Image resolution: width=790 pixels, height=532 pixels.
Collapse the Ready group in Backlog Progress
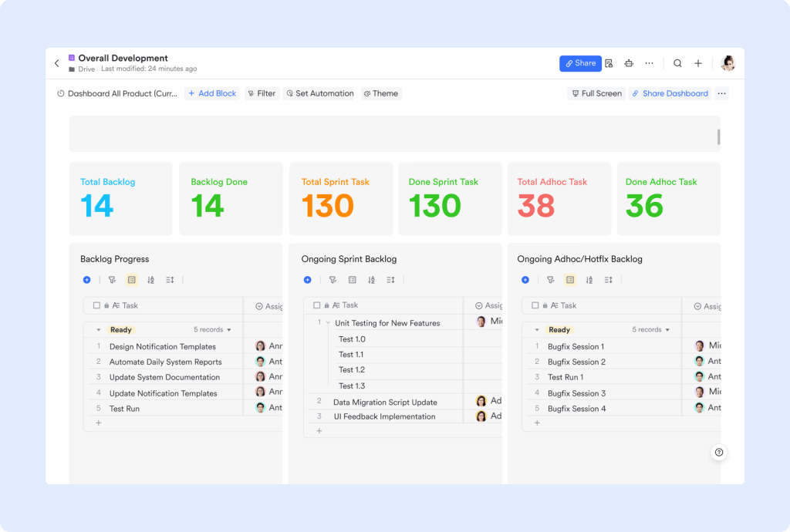coord(99,330)
